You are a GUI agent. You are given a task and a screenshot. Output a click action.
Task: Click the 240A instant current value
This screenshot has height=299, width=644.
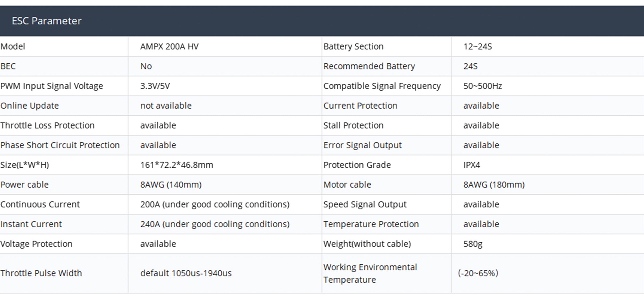[x=215, y=224]
